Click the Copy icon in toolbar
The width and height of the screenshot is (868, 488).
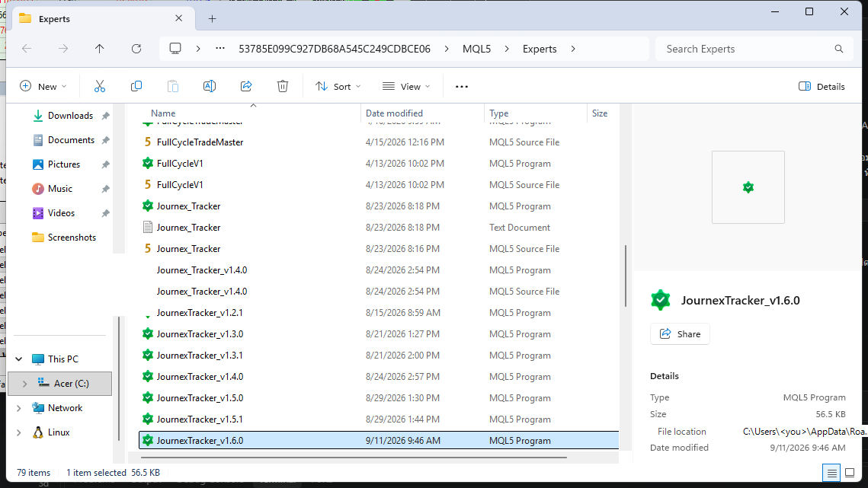pyautogui.click(x=136, y=86)
